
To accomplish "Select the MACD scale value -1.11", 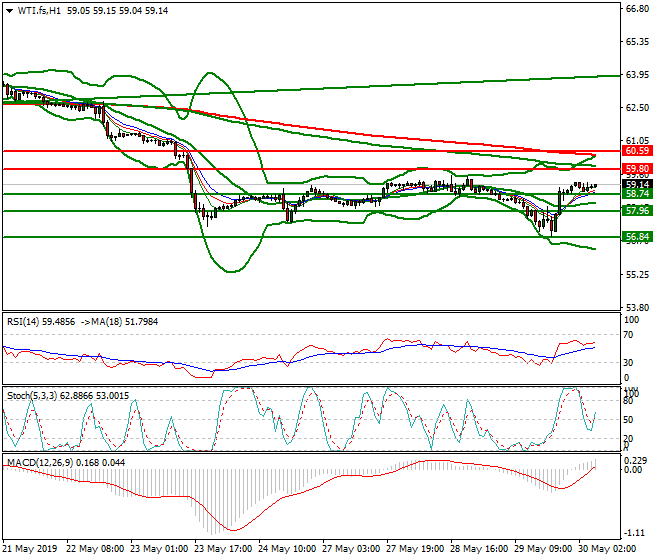I will coord(635,533).
